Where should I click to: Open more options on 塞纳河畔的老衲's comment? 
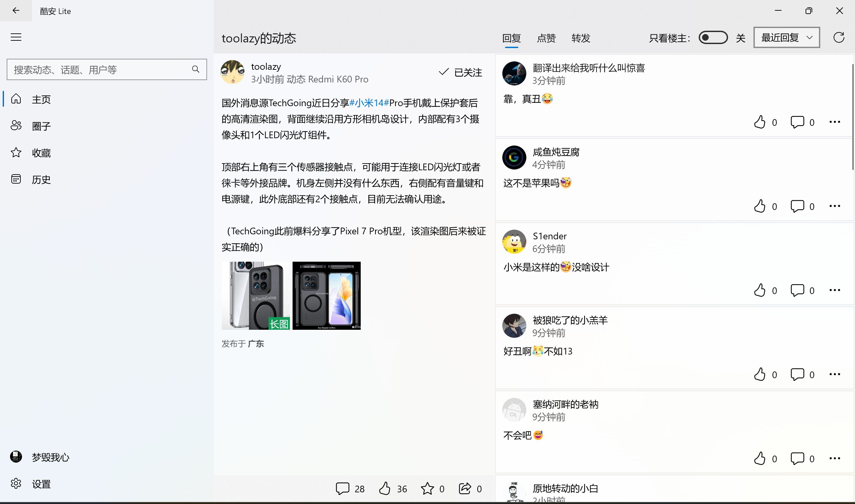pyautogui.click(x=835, y=459)
